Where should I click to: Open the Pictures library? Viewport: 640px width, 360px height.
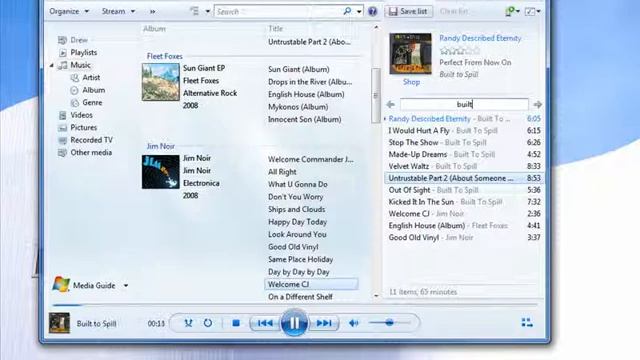point(83,128)
